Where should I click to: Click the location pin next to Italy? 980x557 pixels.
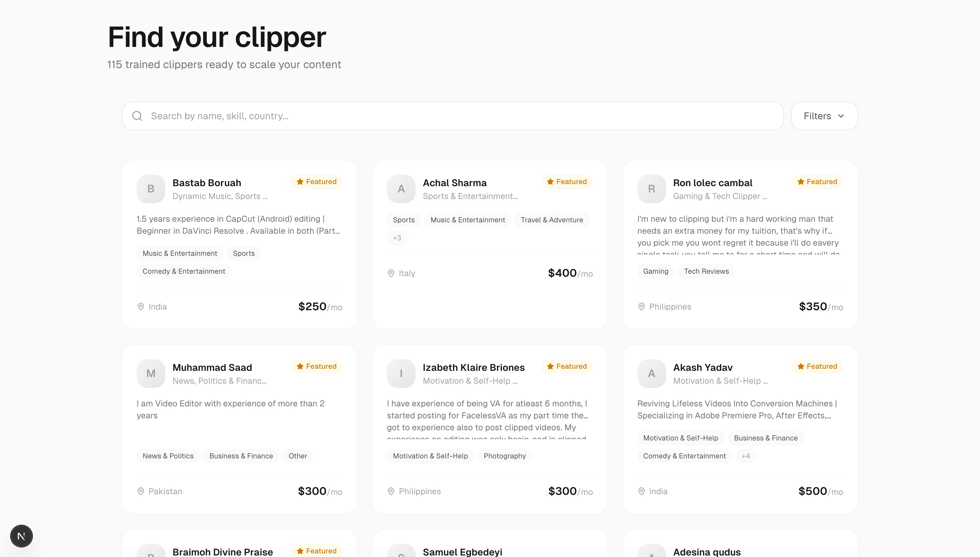pyautogui.click(x=391, y=273)
